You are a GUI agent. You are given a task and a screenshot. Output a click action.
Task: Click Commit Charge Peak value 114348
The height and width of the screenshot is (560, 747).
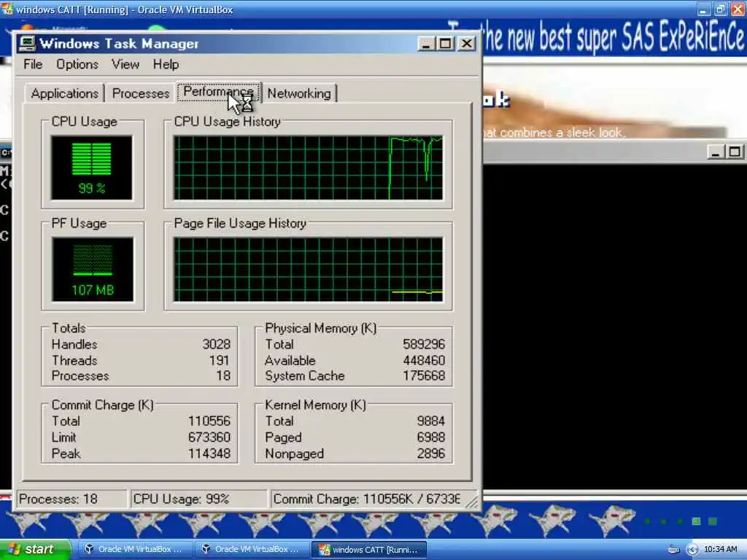pos(209,454)
